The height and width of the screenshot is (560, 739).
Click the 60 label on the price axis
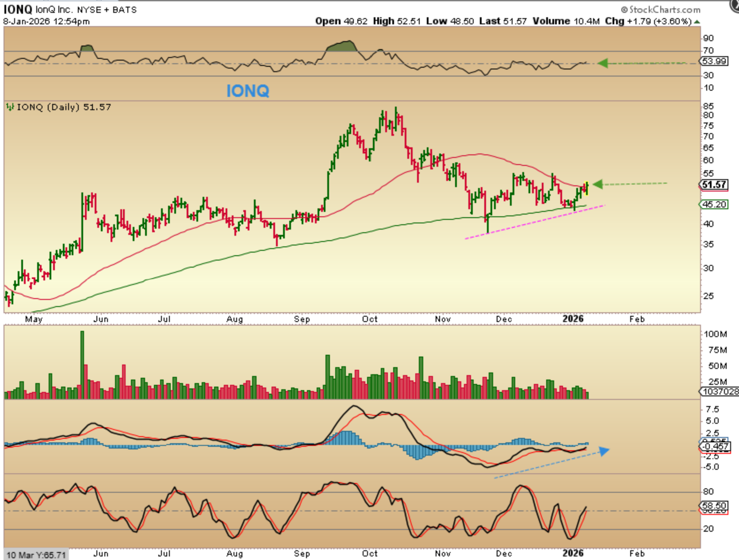point(708,160)
